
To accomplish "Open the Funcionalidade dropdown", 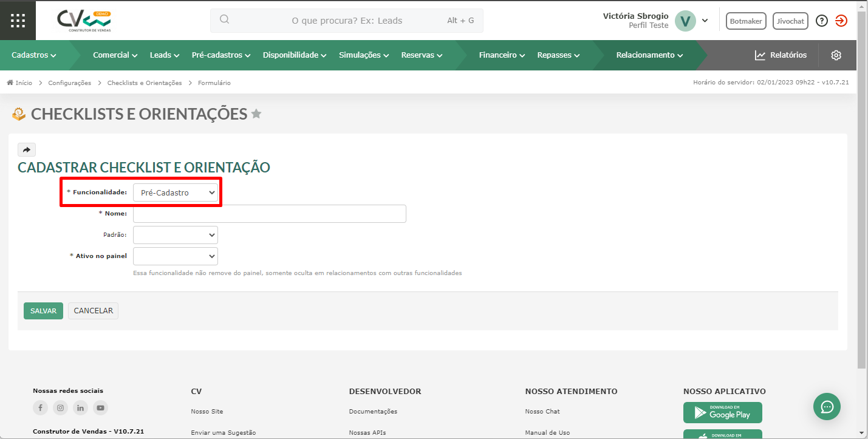I will coord(176,192).
